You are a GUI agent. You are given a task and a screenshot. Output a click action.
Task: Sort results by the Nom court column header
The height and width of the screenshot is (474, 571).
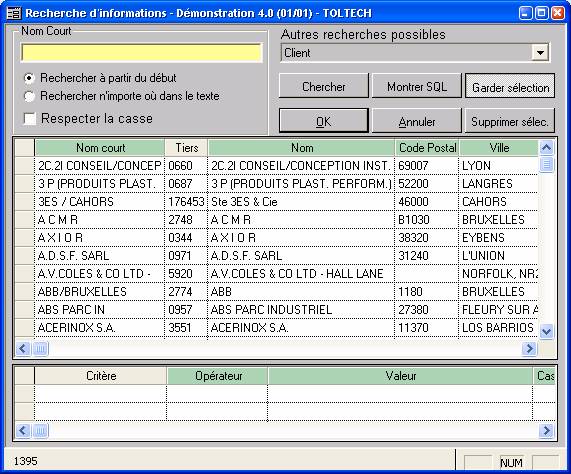pyautogui.click(x=100, y=148)
